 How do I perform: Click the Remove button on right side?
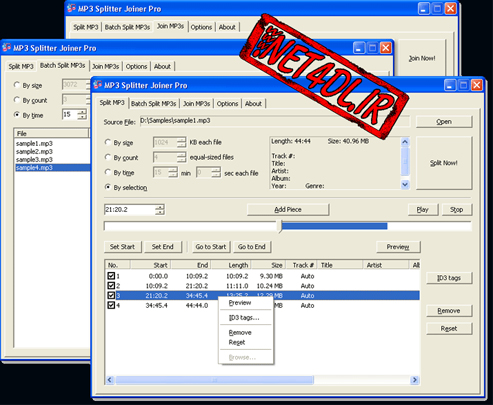[x=449, y=311]
